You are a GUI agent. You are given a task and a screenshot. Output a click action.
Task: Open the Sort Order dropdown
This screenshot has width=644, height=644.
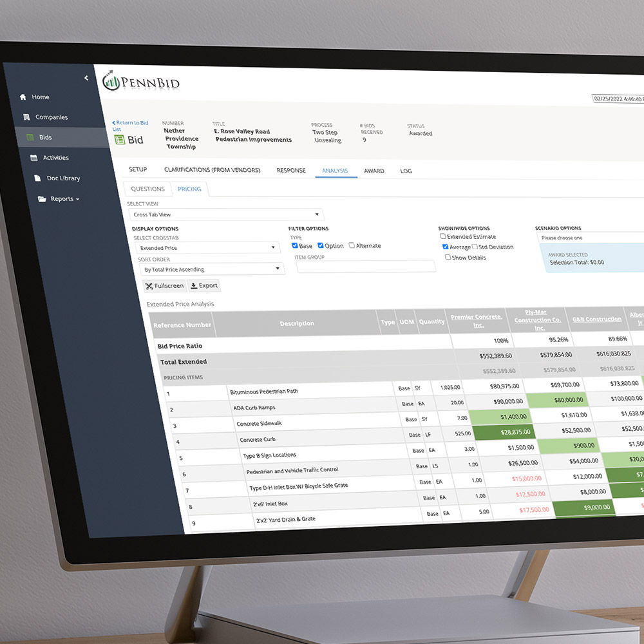[x=212, y=269]
